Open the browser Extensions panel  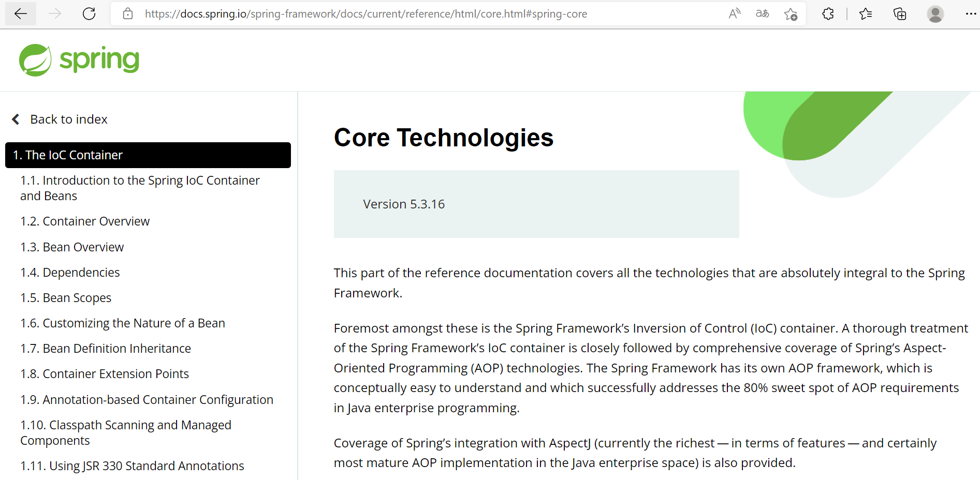point(827,14)
